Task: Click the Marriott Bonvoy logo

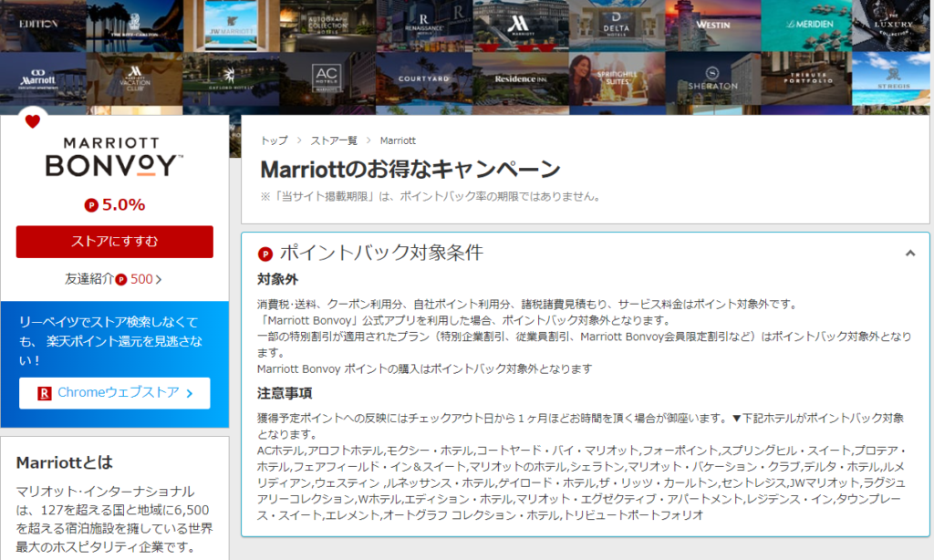Action: click(x=114, y=157)
